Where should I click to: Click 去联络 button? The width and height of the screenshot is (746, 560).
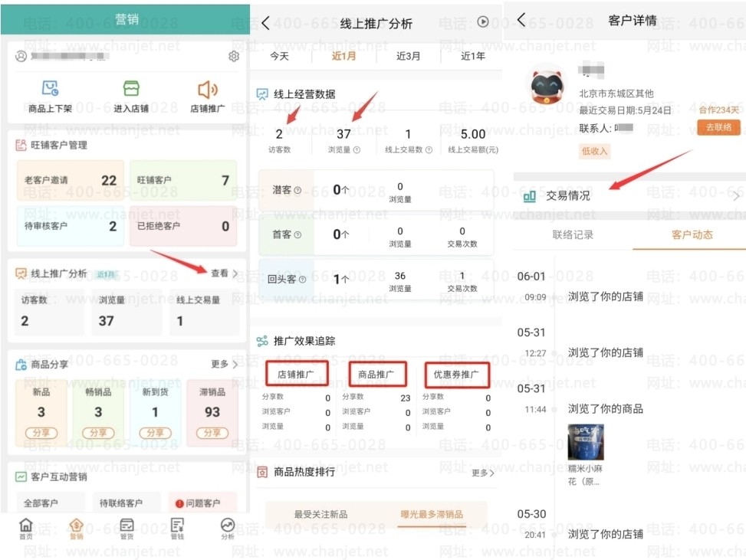[719, 127]
